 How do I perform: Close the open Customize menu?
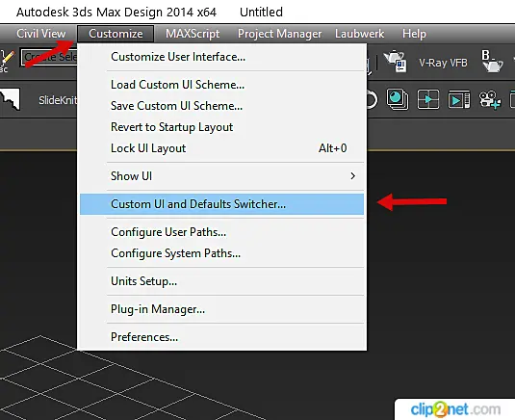pyautogui.click(x=116, y=34)
